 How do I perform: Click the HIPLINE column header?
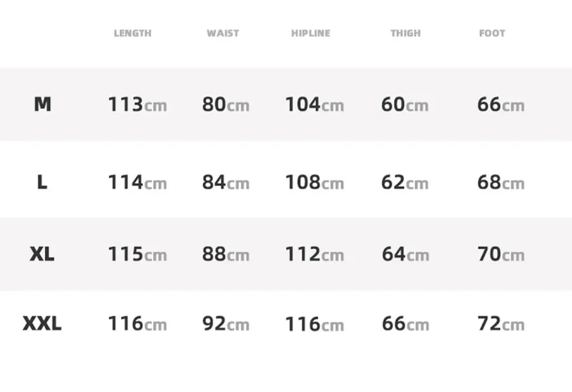pos(311,33)
